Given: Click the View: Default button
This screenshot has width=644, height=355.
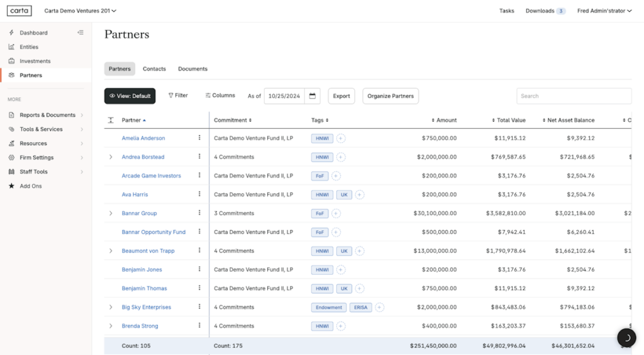Looking at the screenshot, I should click(x=130, y=96).
